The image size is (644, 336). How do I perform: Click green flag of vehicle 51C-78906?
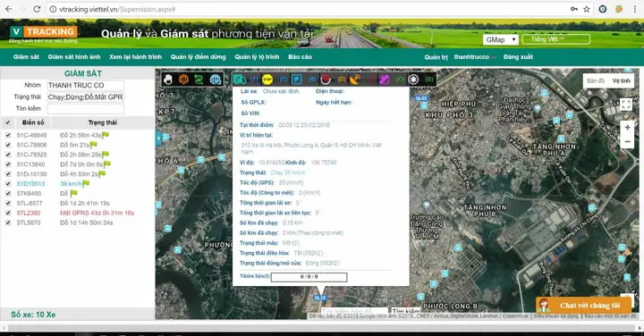click(94, 145)
